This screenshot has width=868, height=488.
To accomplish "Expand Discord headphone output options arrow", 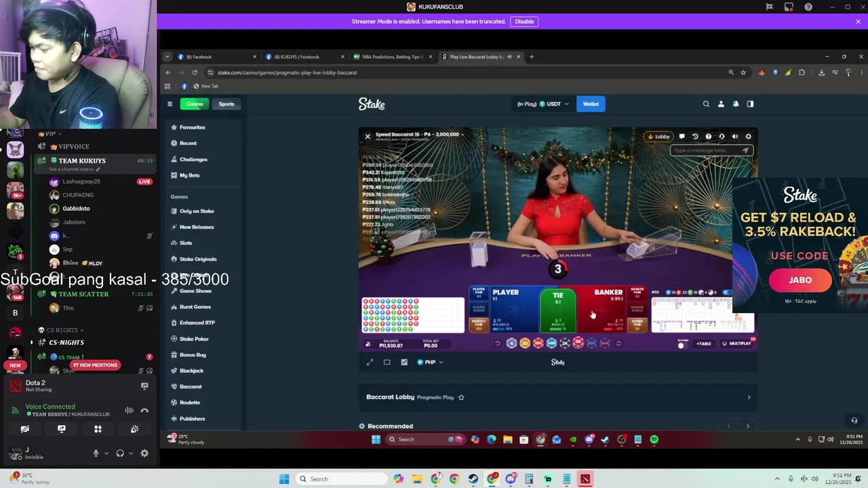I will 130,453.
